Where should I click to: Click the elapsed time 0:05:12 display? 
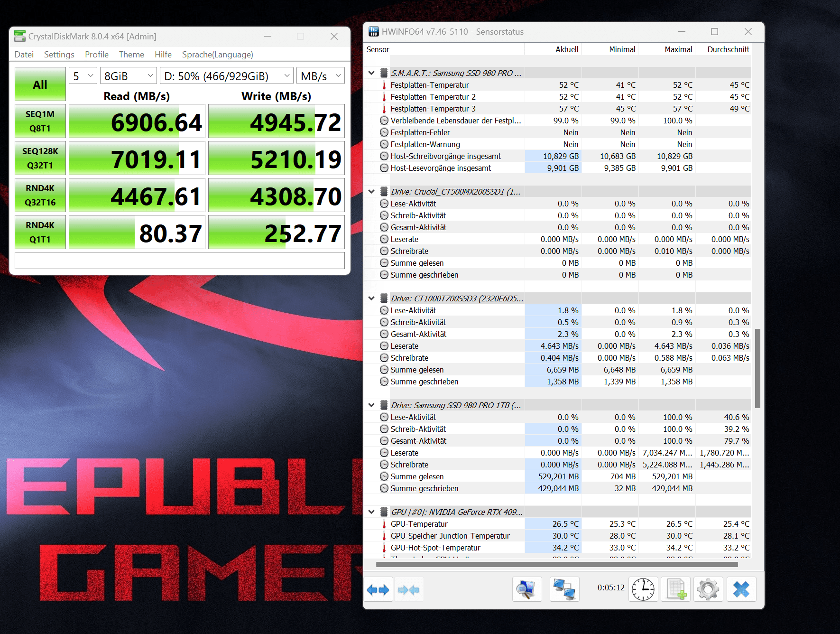pos(611,587)
